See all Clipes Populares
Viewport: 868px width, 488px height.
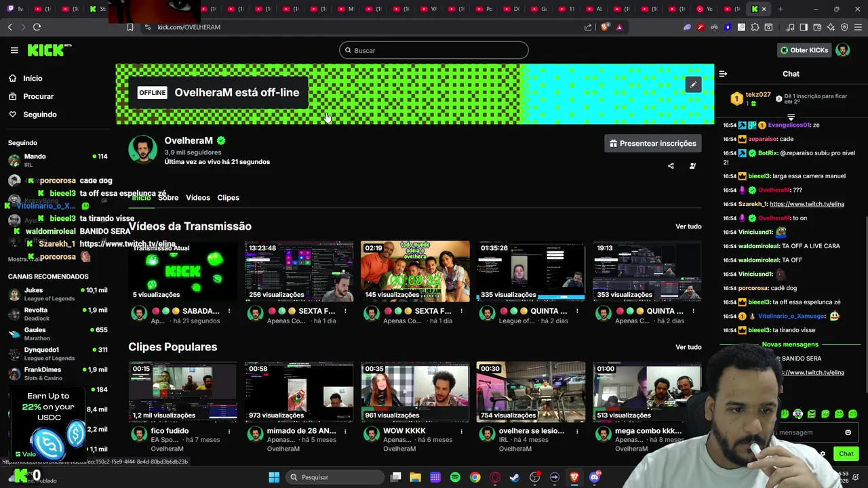pyautogui.click(x=688, y=347)
